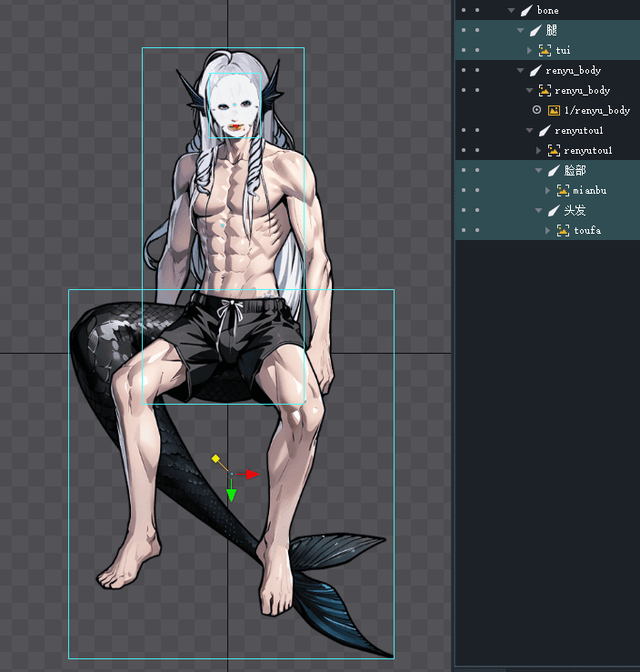Click the slot icon next to 'mianbu'
The image size is (640, 672).
click(563, 190)
